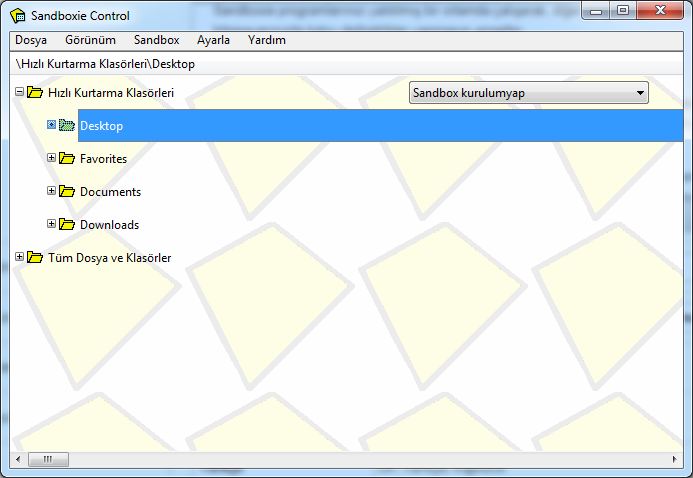Image resolution: width=693 pixels, height=478 pixels.
Task: Minimize the Sandboxie Control window
Action: tap(596, 11)
